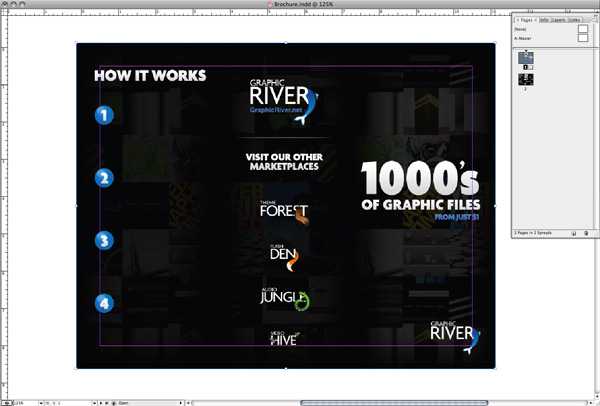Click the VISIT OUR OTHER MARKETPLACES text

click(x=284, y=161)
